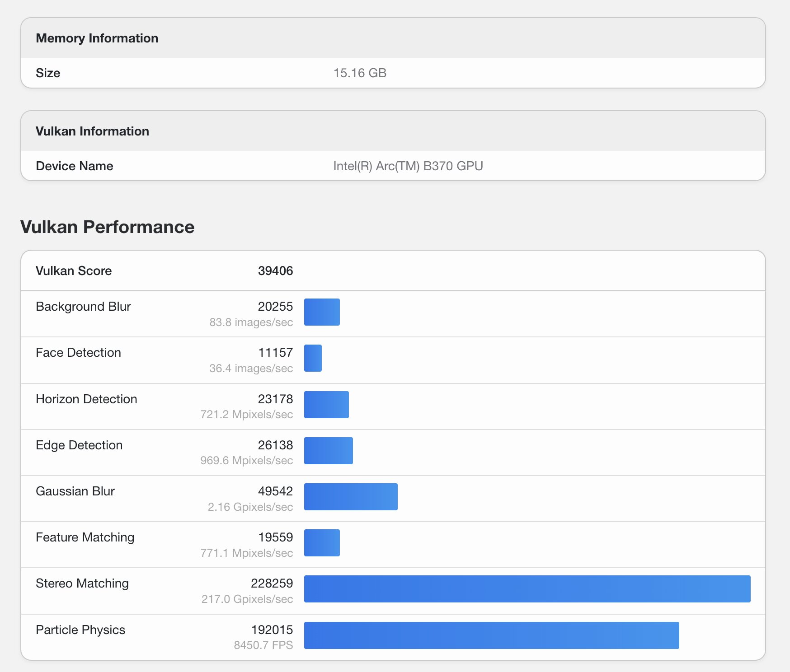Click the Stereo Matching score bar
This screenshot has height=672, width=790.
tap(527, 589)
